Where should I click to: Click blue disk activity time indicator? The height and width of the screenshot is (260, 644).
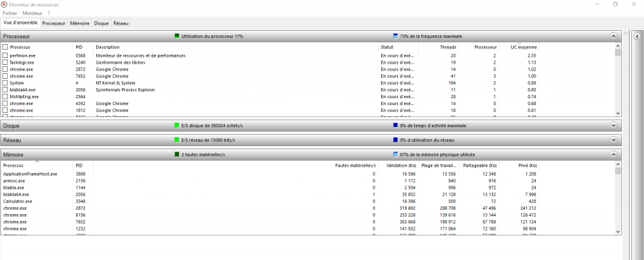pos(396,125)
